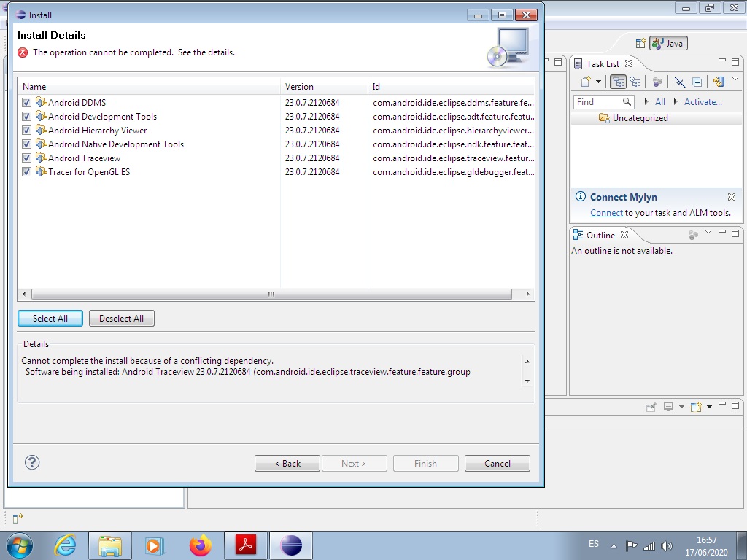Click the Open Console icon
The image size is (747, 560).
[696, 407]
